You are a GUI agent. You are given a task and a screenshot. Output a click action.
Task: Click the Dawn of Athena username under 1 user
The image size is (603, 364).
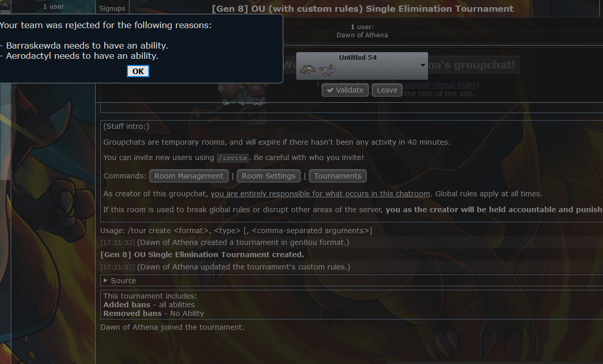(362, 35)
